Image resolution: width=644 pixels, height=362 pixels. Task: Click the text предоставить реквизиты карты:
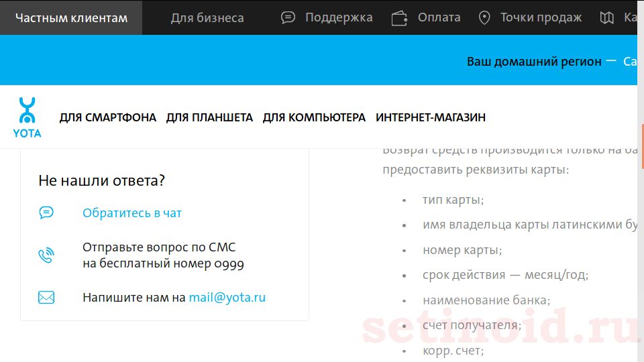point(476,170)
